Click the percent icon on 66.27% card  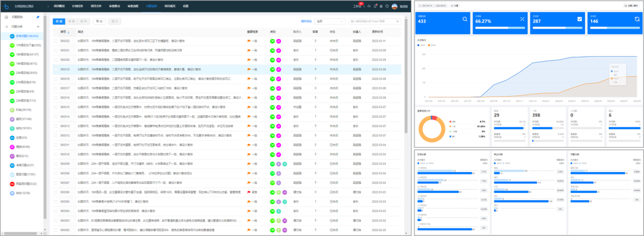pyautogui.click(x=522, y=19)
